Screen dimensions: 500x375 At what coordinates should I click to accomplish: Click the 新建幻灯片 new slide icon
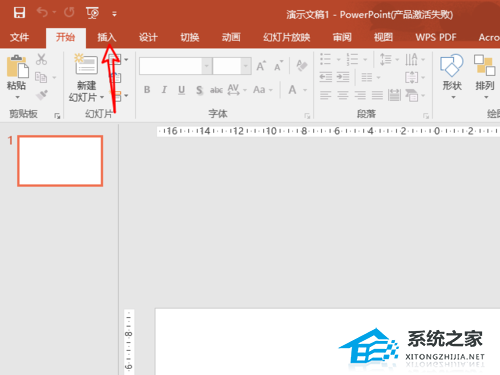(x=86, y=64)
